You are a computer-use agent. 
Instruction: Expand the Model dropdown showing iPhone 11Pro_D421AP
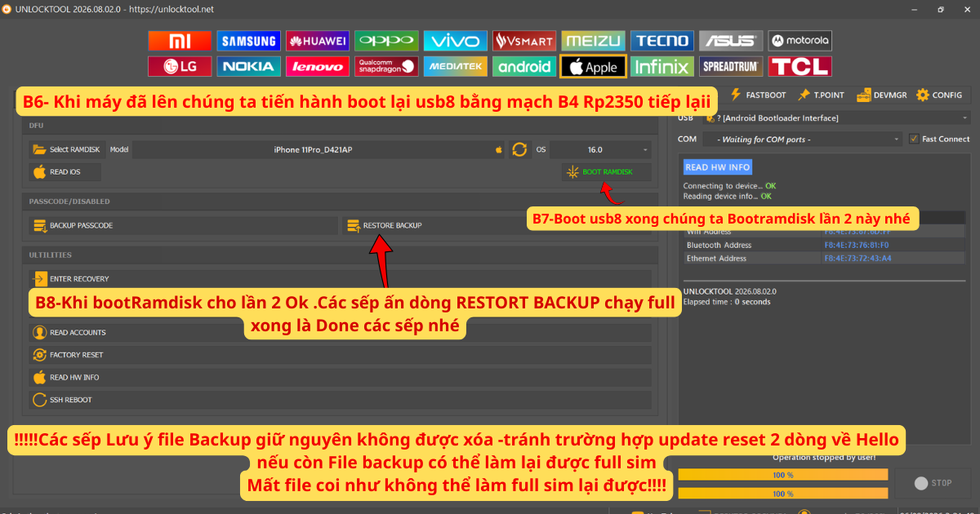[x=319, y=149]
